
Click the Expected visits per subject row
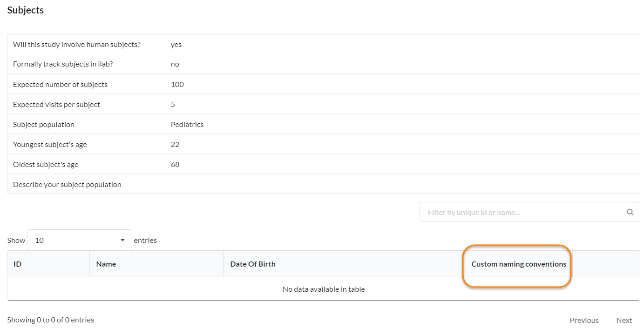pyautogui.click(x=57, y=104)
